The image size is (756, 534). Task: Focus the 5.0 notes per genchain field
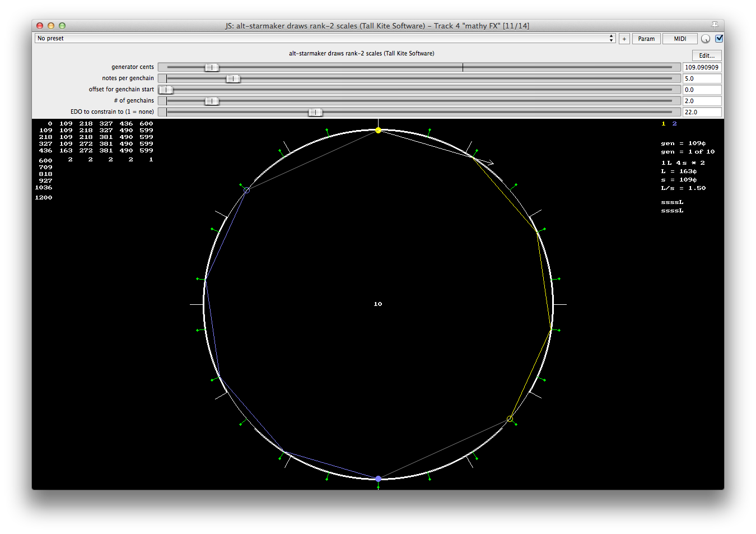[x=702, y=78]
